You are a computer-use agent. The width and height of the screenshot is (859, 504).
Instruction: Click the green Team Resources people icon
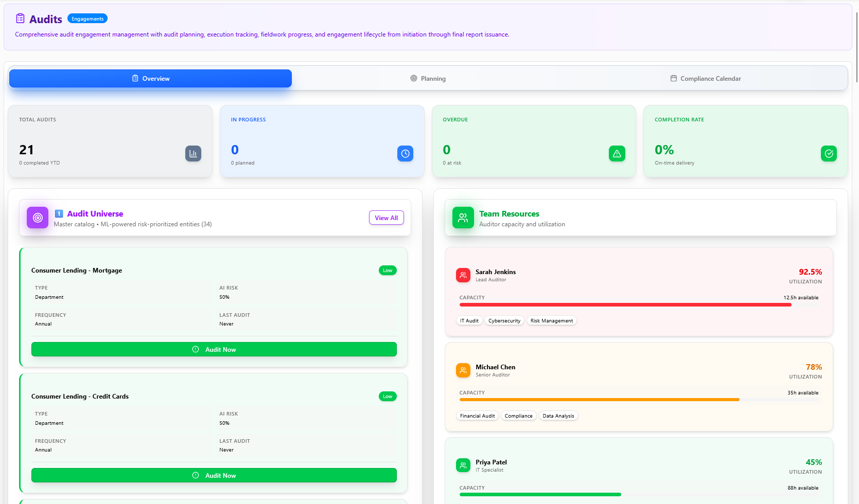[463, 218]
